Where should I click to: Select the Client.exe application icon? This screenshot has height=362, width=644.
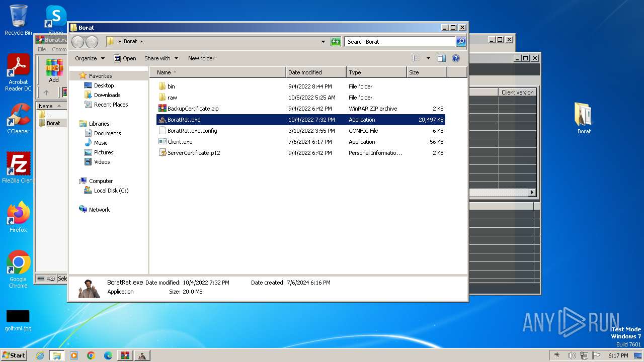162,142
